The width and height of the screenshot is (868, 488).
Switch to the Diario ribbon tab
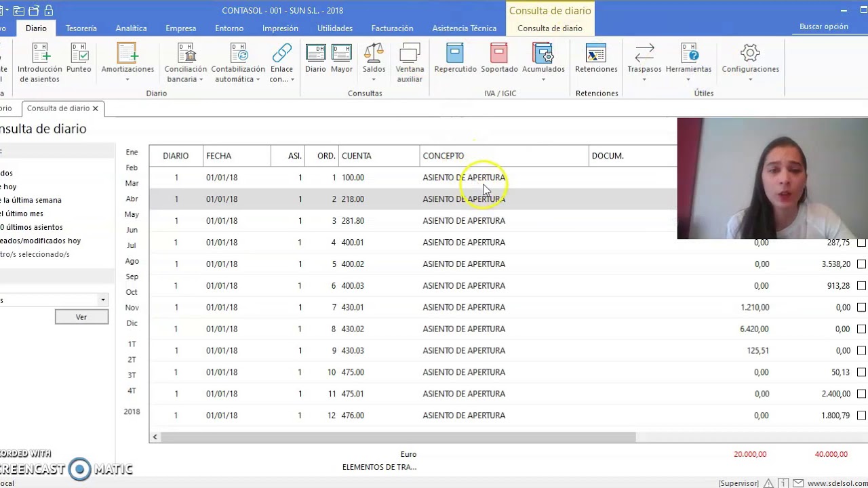(36, 28)
